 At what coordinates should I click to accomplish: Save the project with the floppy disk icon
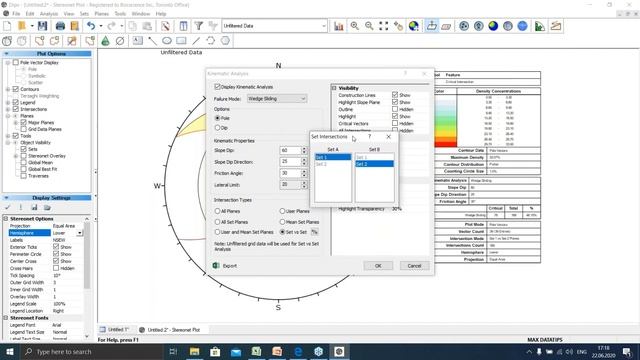tap(42, 26)
